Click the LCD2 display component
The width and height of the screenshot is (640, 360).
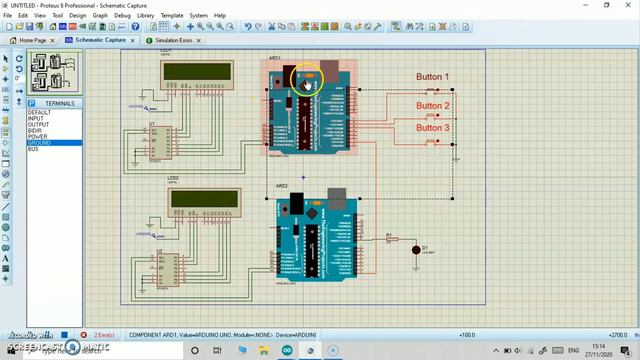click(x=204, y=203)
